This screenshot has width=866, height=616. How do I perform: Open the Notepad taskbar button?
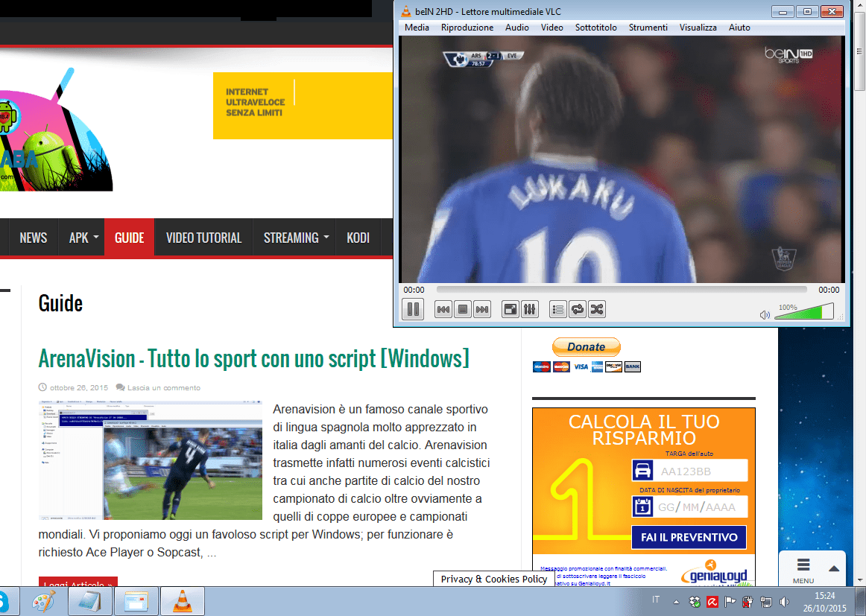(x=90, y=601)
